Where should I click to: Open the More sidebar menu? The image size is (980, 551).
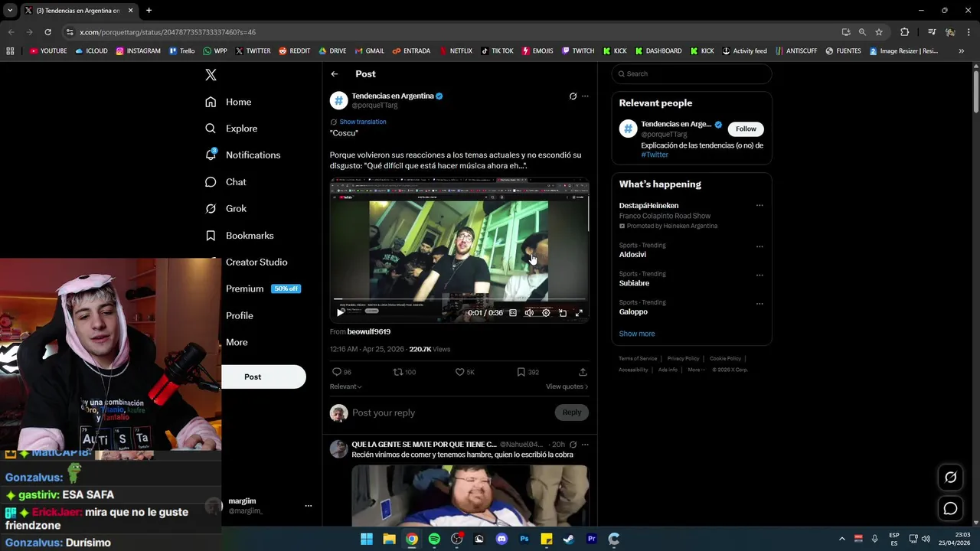pyautogui.click(x=237, y=342)
